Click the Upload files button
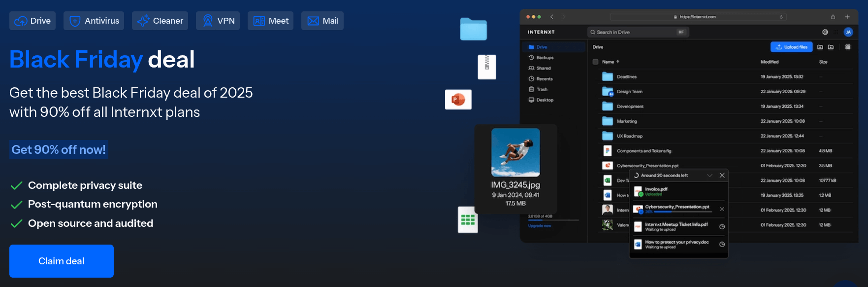Viewport: 868px width, 287px height. click(791, 47)
